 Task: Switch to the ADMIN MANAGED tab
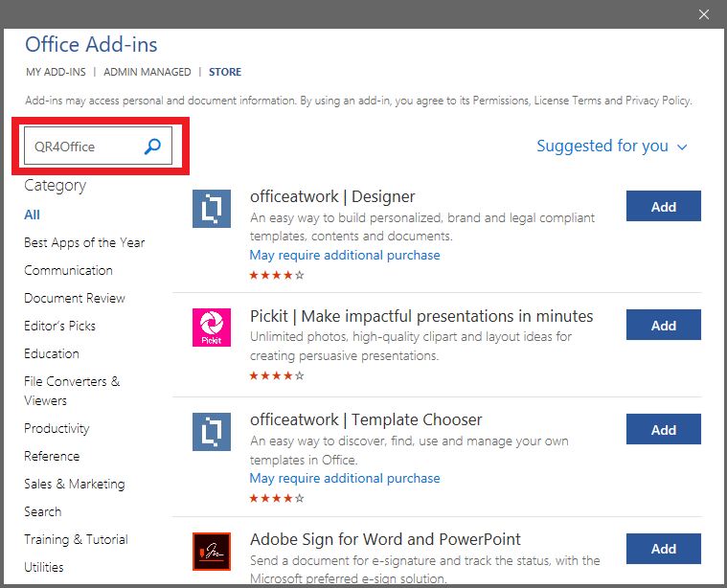click(x=147, y=72)
